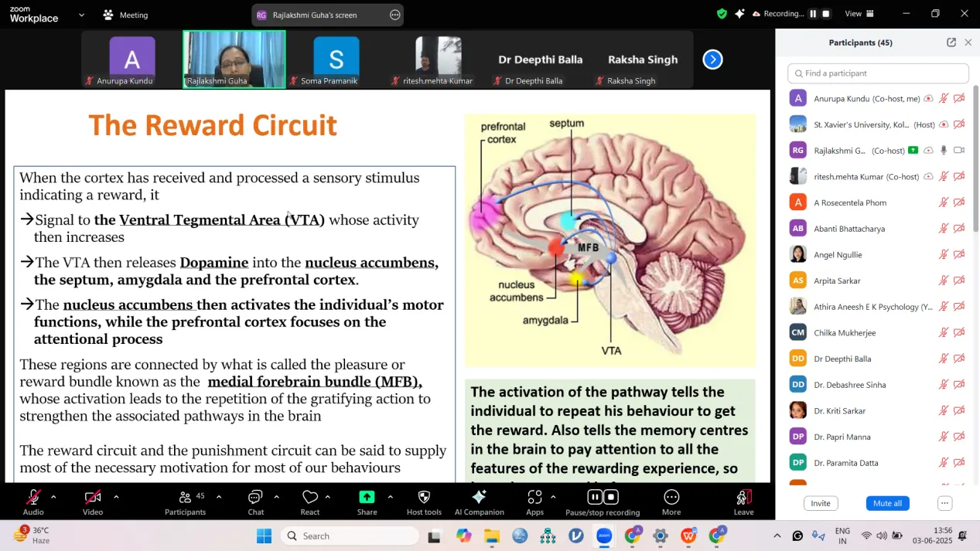Open the Chat panel icon
The image size is (980, 551).
tap(255, 498)
